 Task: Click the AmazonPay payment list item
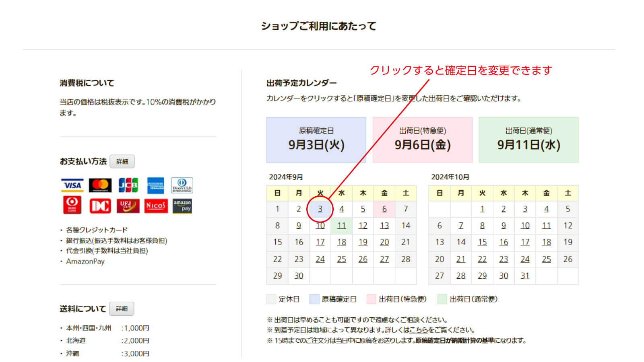click(x=85, y=261)
